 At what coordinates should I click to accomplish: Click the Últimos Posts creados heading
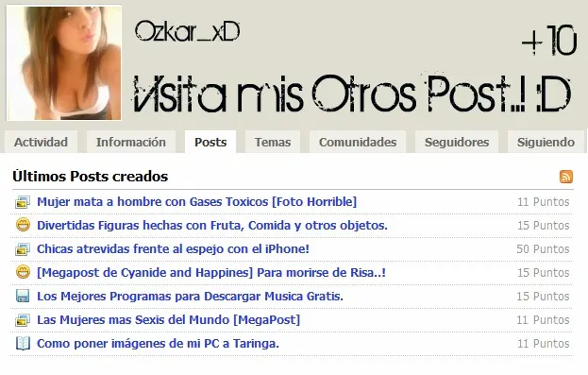point(90,177)
